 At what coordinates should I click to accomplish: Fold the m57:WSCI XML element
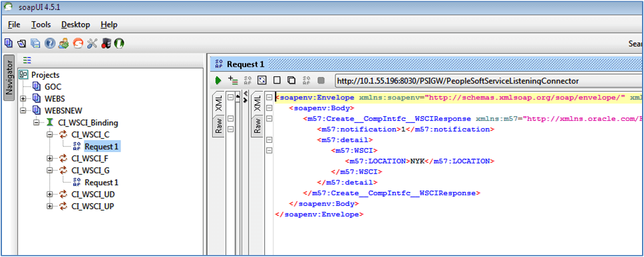pyautogui.click(x=269, y=151)
